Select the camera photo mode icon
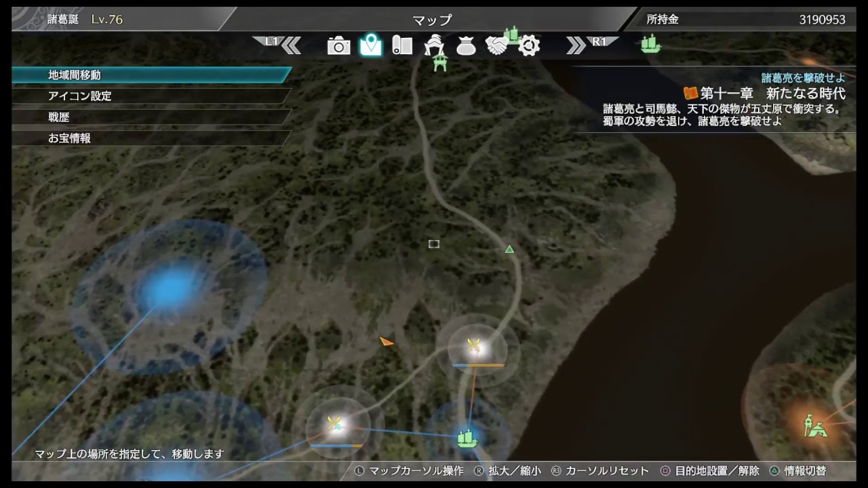868x488 pixels. pyautogui.click(x=339, y=45)
